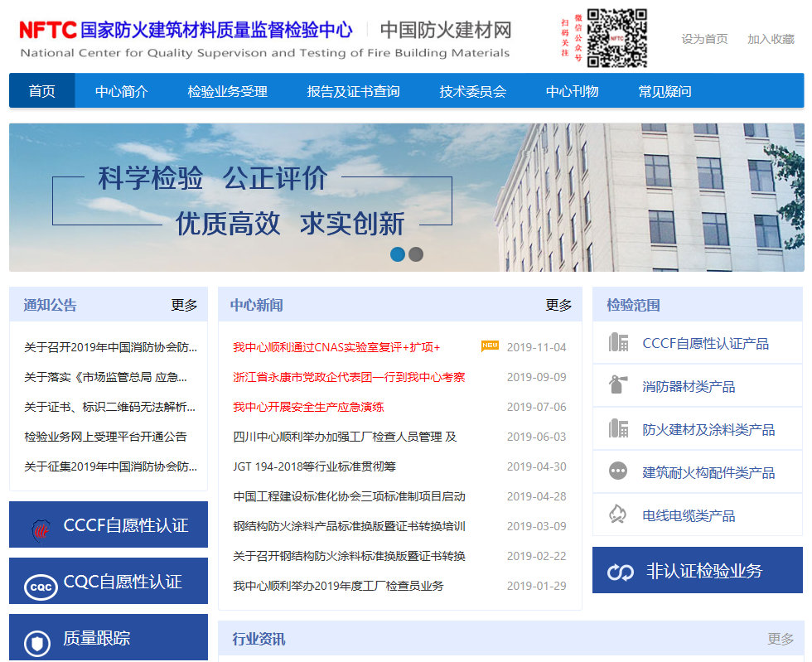Click the link icon on 非认证检验业务

(x=621, y=572)
